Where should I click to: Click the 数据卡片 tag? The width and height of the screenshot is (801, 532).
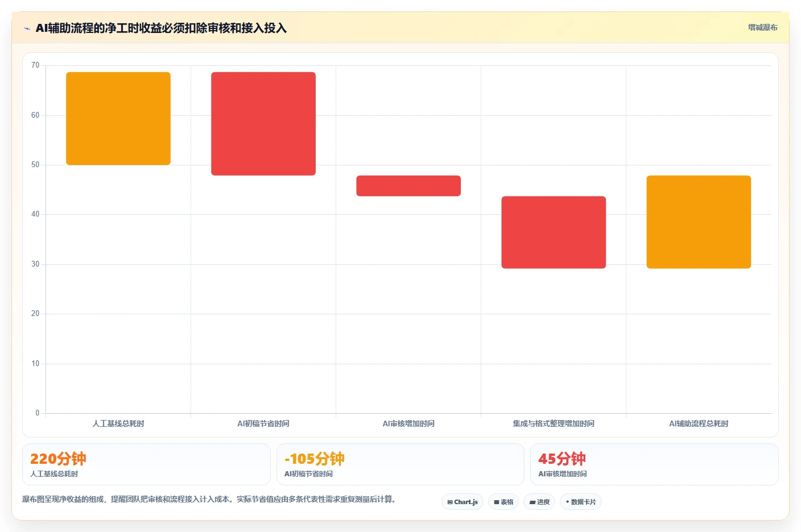(x=581, y=502)
